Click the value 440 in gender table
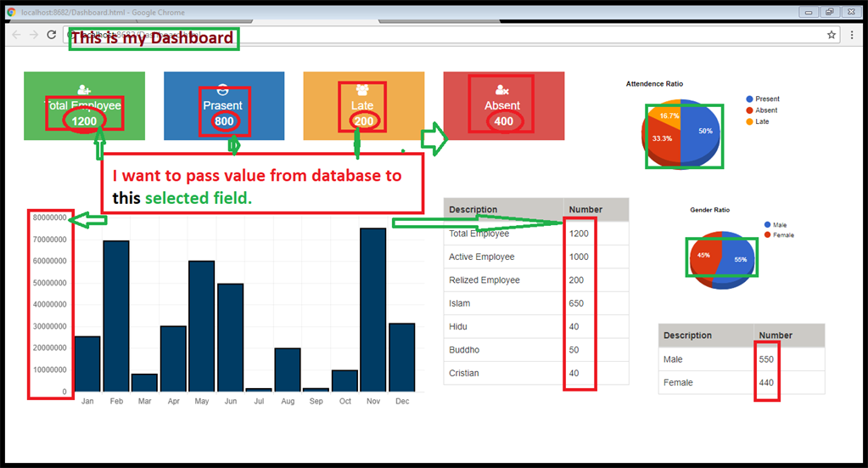 pos(766,383)
